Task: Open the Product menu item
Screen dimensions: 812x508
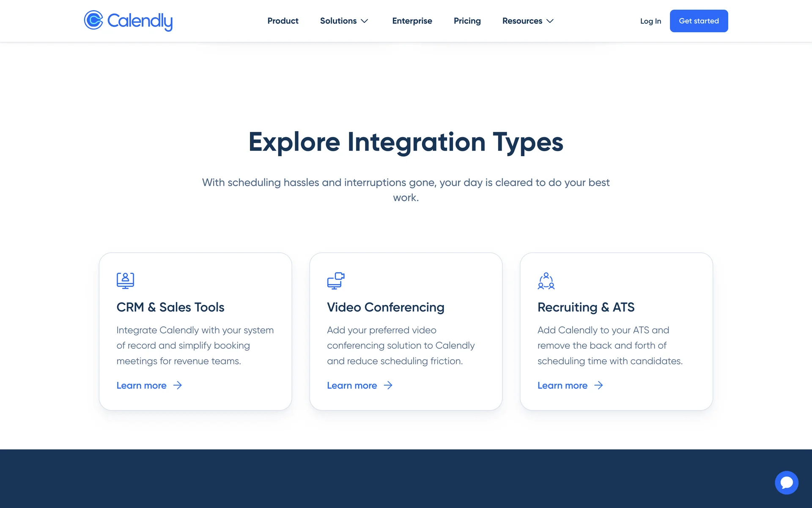Action: [x=283, y=21]
